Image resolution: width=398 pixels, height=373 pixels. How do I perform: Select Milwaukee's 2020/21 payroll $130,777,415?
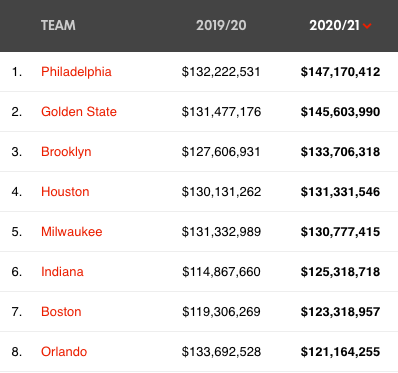click(340, 232)
